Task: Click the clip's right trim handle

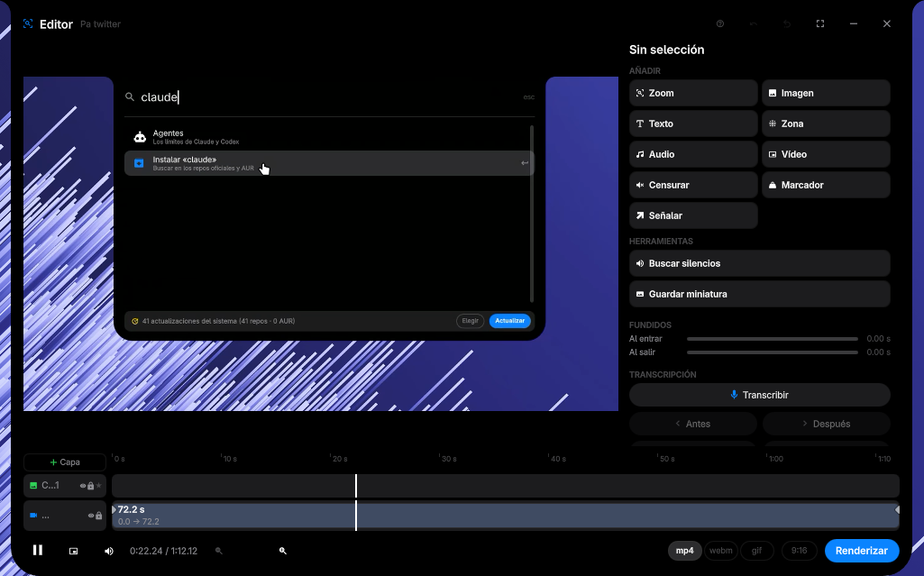Action: pyautogui.click(x=897, y=509)
